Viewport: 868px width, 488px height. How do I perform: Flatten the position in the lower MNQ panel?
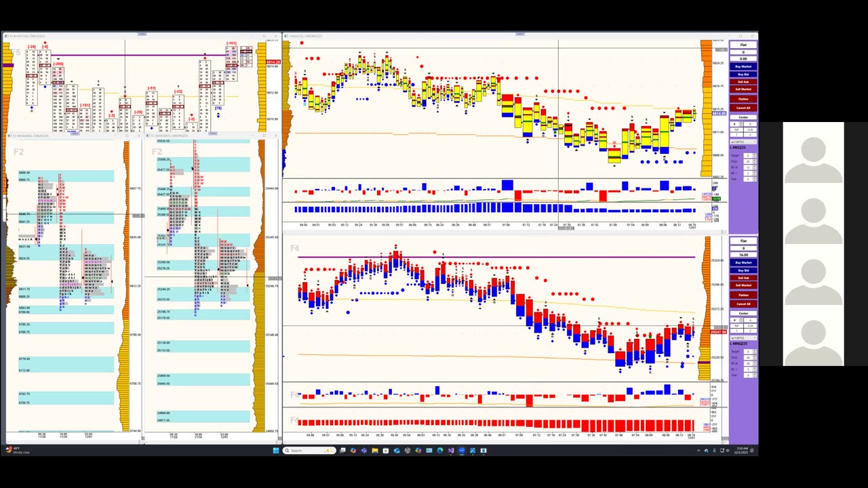pos(743,295)
